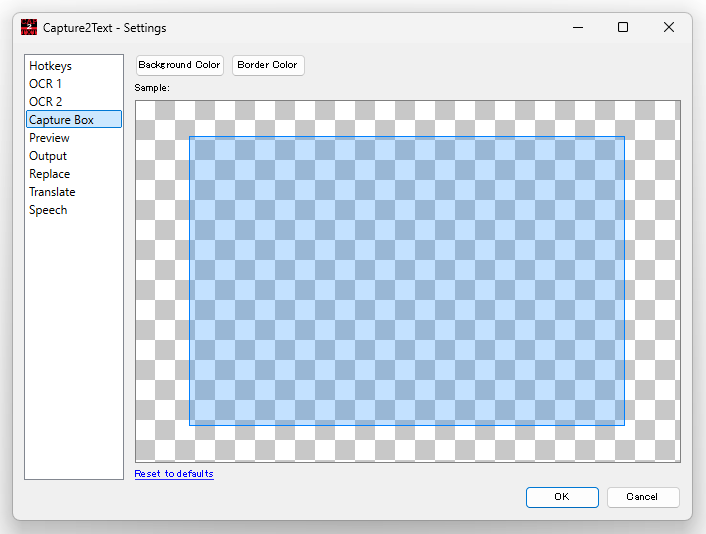Confirm settings with the OK button

(x=562, y=497)
